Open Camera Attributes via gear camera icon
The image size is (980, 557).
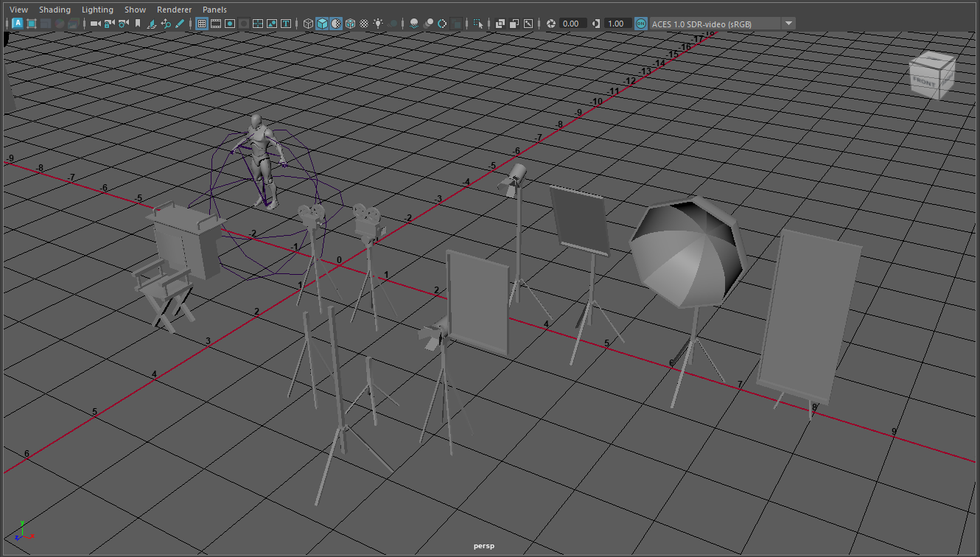click(124, 24)
